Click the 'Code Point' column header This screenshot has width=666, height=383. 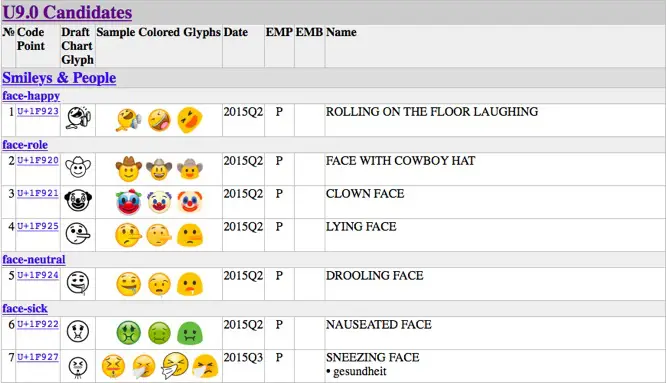(x=31, y=39)
